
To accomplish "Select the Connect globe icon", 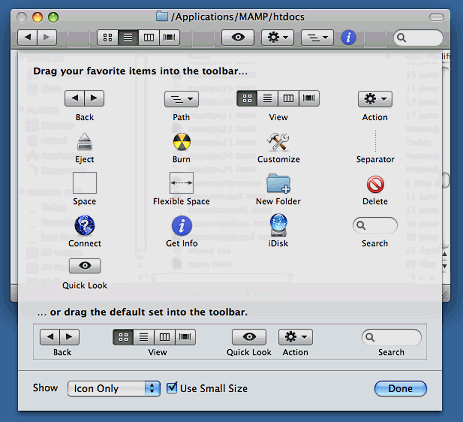I will click(85, 226).
